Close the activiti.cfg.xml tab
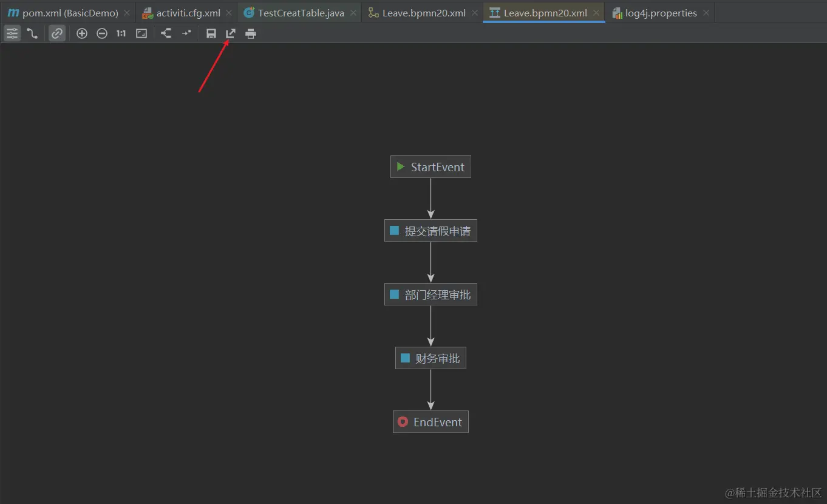This screenshot has width=827, height=504. pos(229,13)
